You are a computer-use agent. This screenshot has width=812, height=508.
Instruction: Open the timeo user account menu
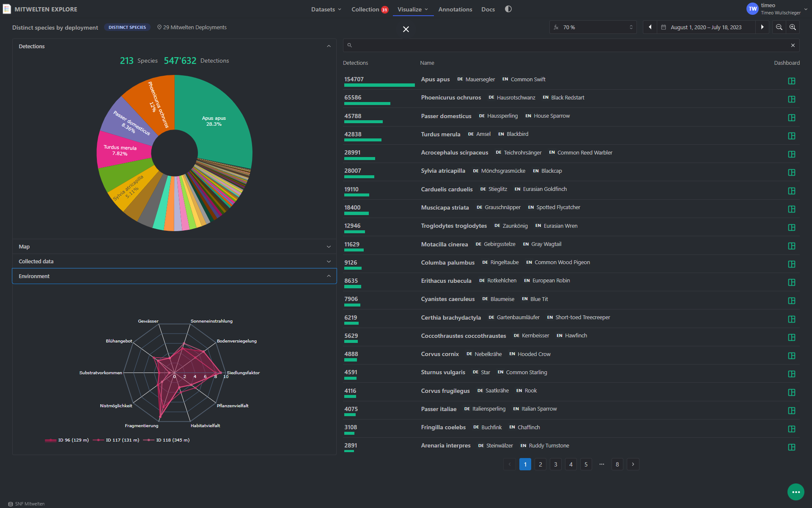(776, 9)
